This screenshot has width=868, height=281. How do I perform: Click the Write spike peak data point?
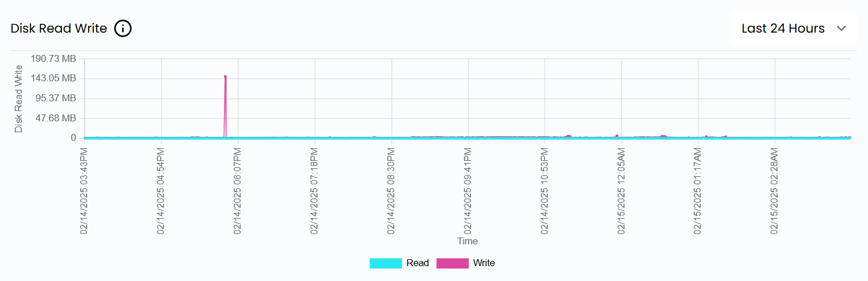225,76
